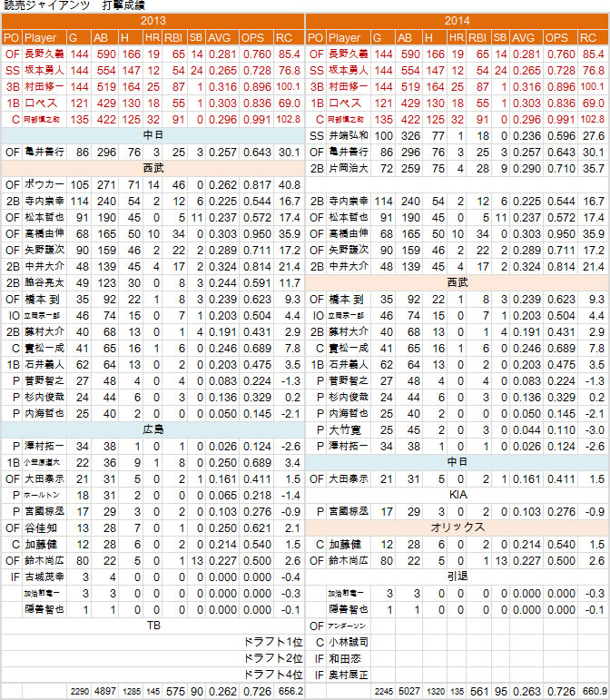This screenshot has width=610, height=700.
Task: Click the 小笠原道大 player name
Action: [42, 462]
